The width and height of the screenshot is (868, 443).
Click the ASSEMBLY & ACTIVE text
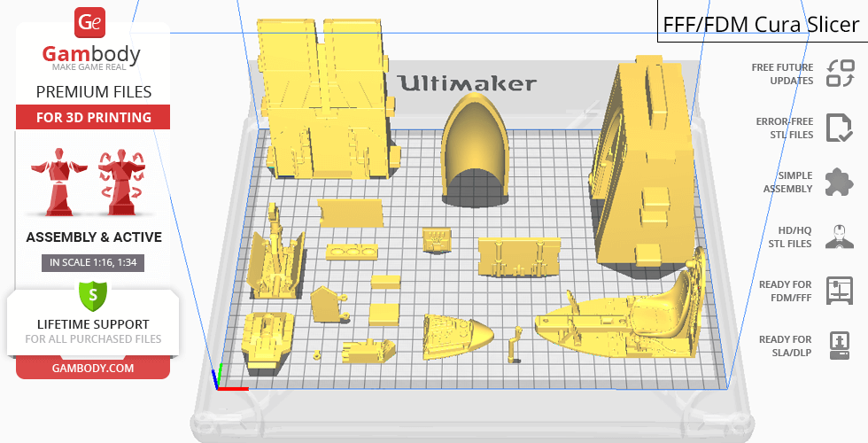[x=94, y=237]
